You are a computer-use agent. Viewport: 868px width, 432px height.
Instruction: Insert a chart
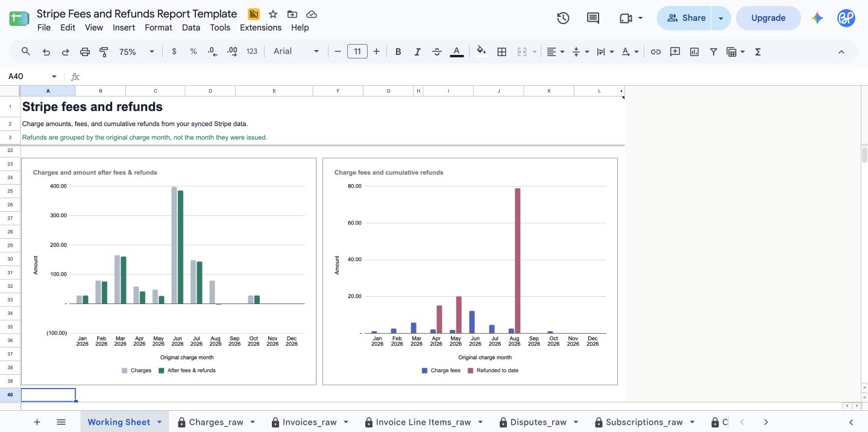point(694,52)
